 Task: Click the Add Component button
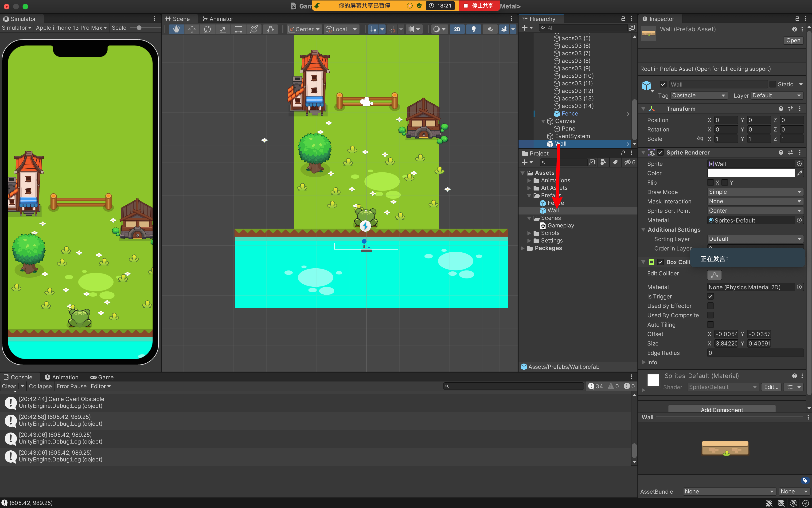click(x=722, y=409)
